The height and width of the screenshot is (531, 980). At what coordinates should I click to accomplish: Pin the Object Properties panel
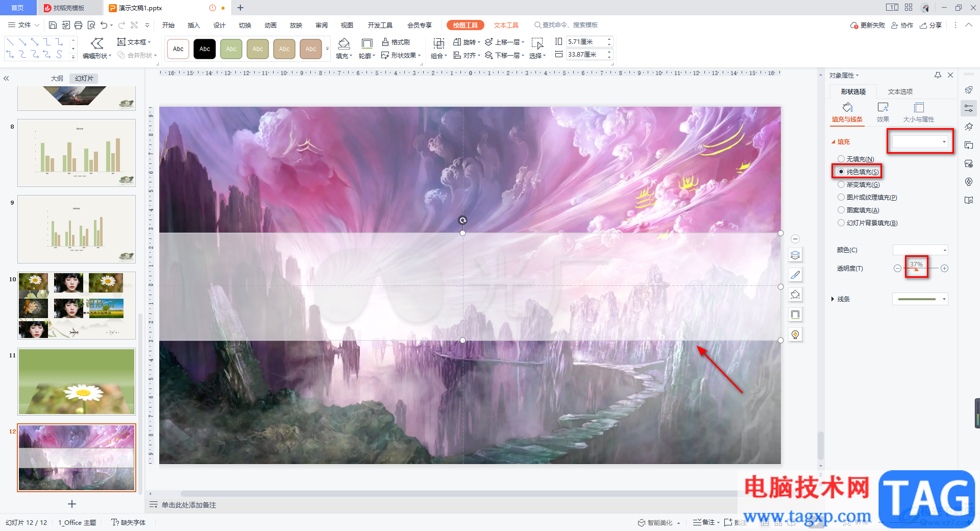[938, 75]
